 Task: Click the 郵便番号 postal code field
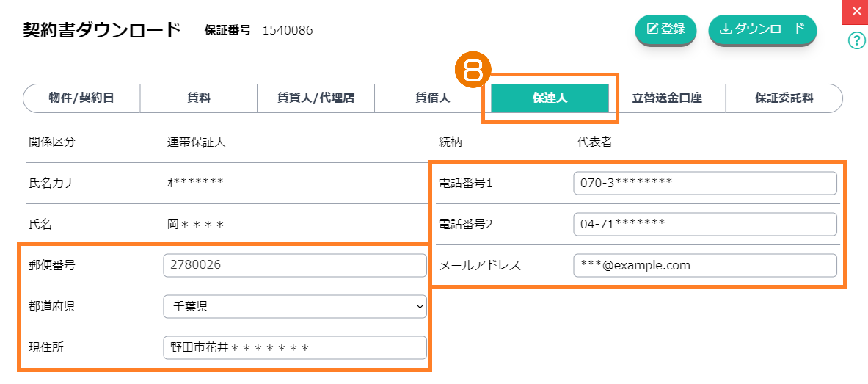[294, 265]
